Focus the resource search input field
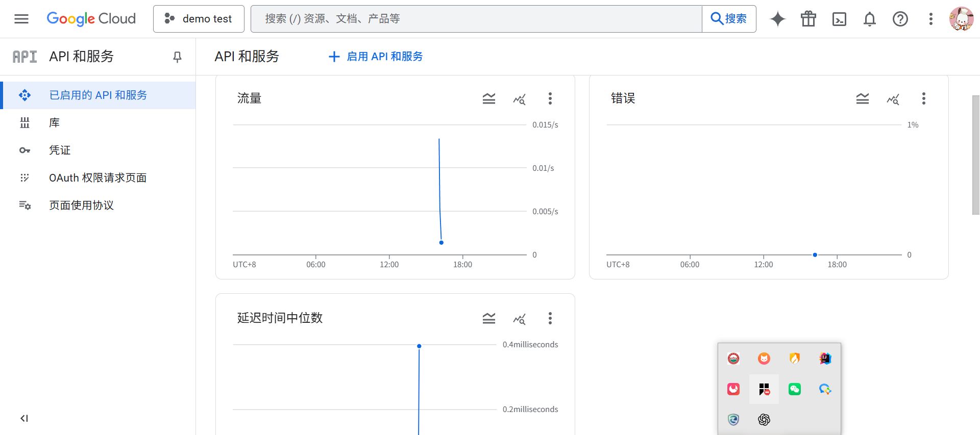 tap(476, 19)
